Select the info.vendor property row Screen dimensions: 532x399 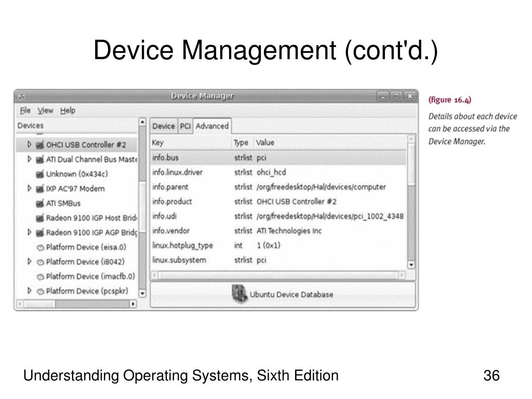pos(278,231)
